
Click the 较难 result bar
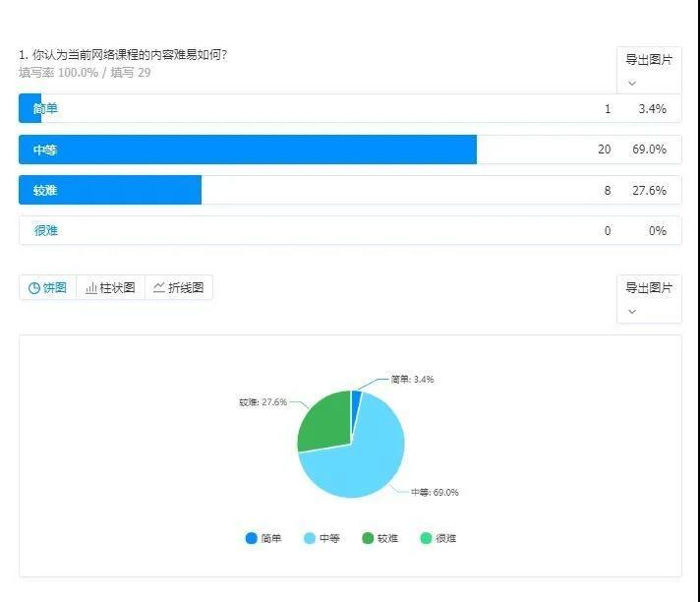tap(110, 190)
